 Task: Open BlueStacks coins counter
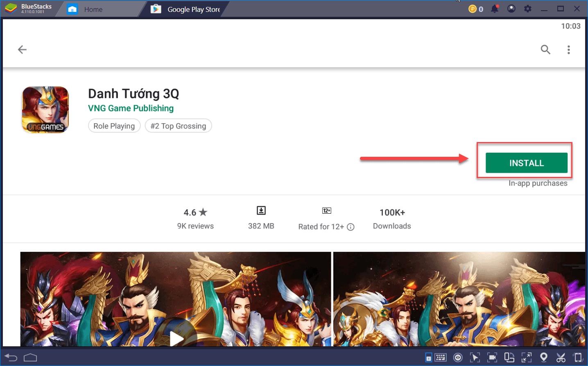point(476,9)
